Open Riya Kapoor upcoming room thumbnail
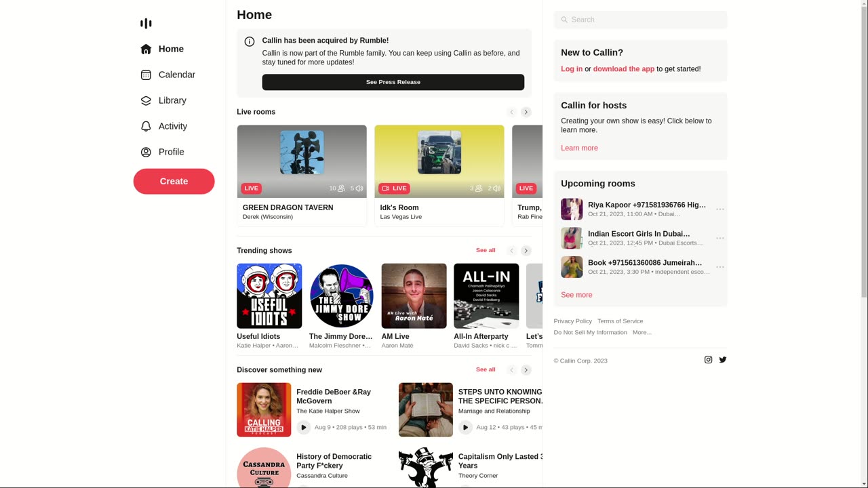The width and height of the screenshot is (868, 488). (x=572, y=209)
